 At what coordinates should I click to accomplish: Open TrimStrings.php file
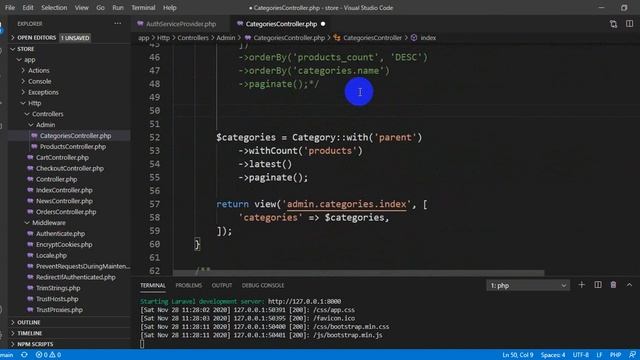(x=58, y=288)
